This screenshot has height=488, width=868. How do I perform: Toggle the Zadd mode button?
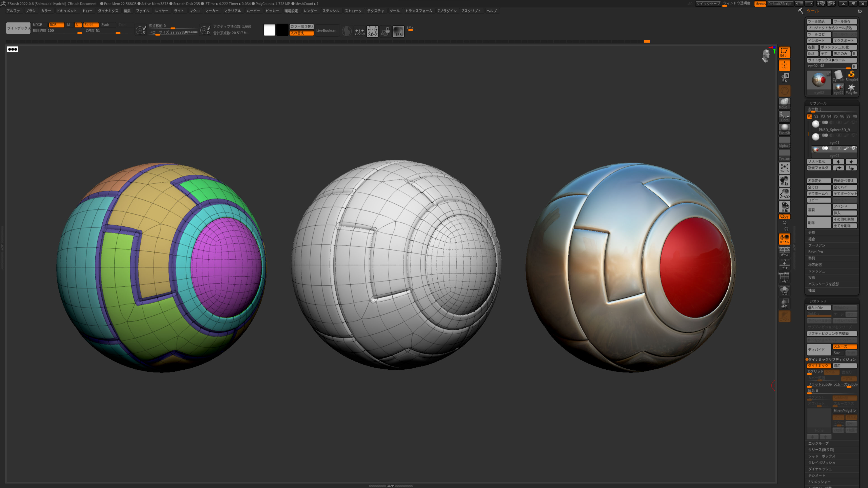coord(91,25)
